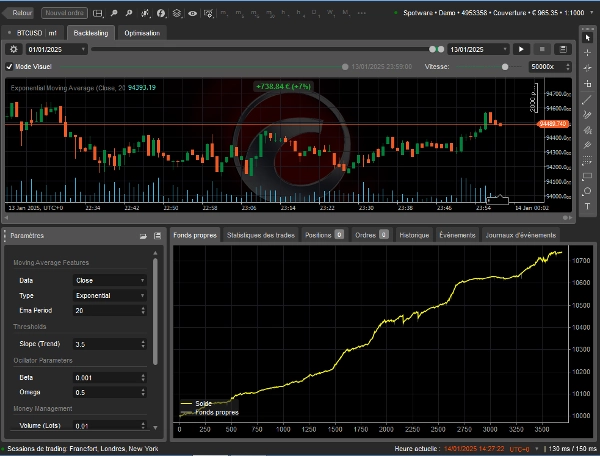This screenshot has width=600, height=456.
Task: Open more timeframes ellipsis
Action: pyautogui.click(x=361, y=13)
